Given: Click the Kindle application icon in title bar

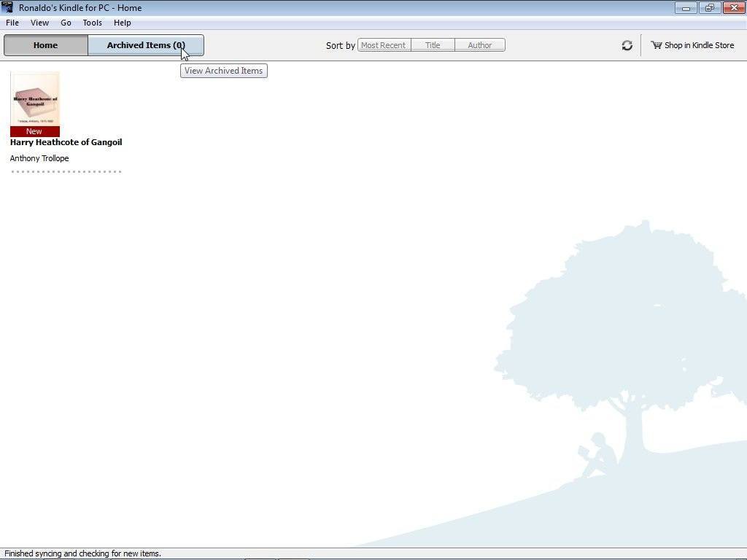Looking at the screenshot, I should 7,7.
